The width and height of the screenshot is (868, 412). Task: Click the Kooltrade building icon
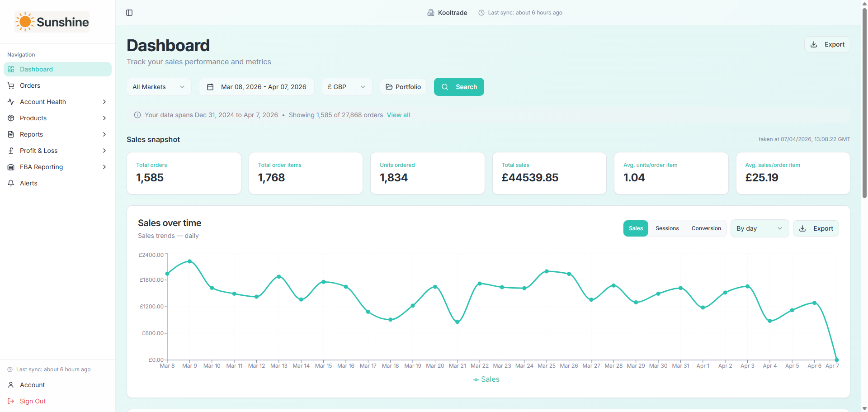click(431, 13)
